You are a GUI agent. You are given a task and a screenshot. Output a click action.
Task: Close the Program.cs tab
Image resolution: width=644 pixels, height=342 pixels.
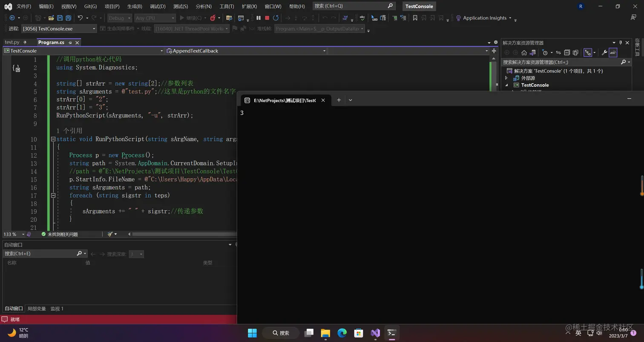coord(77,43)
